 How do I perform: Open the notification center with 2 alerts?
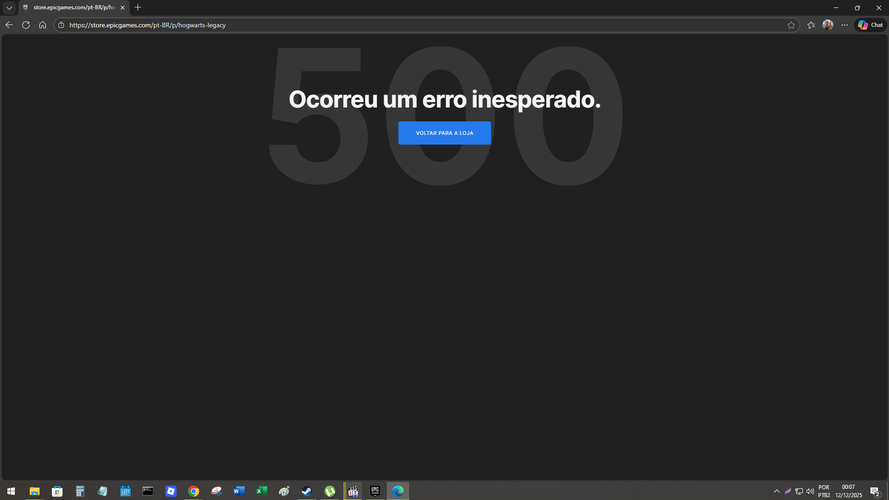(875, 491)
